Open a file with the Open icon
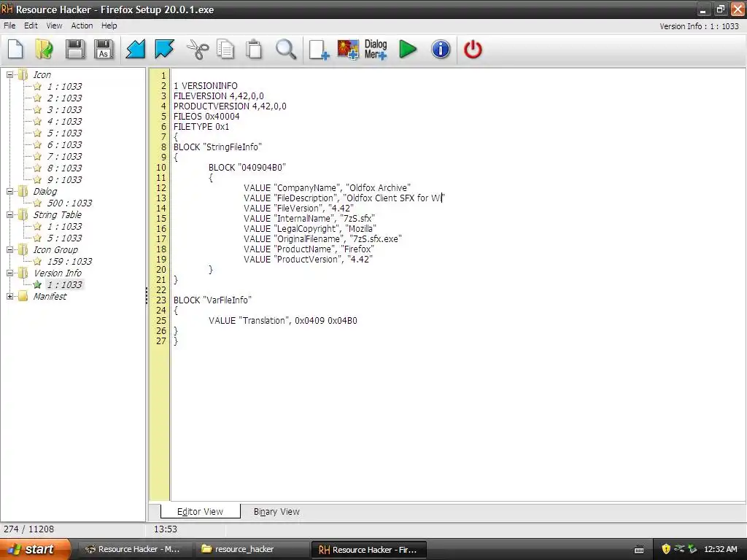This screenshot has height=560, width=747. tap(44, 49)
